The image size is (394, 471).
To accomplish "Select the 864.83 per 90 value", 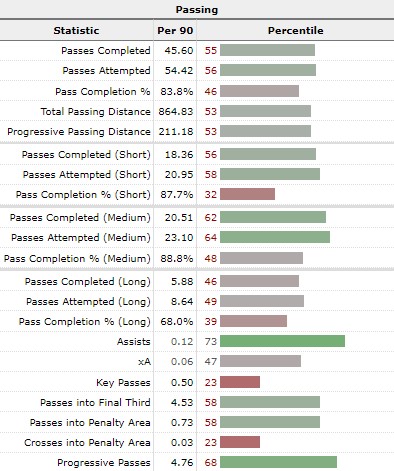I will coord(176,111).
